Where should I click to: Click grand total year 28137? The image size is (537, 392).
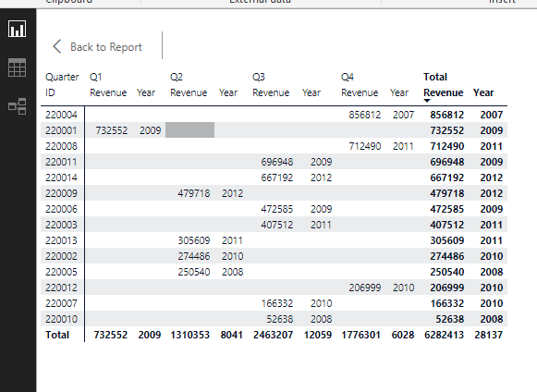point(488,335)
